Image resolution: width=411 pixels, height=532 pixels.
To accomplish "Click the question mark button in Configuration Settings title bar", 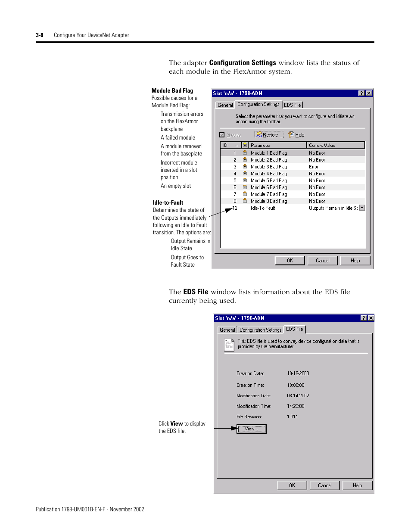I will click(x=361, y=93).
